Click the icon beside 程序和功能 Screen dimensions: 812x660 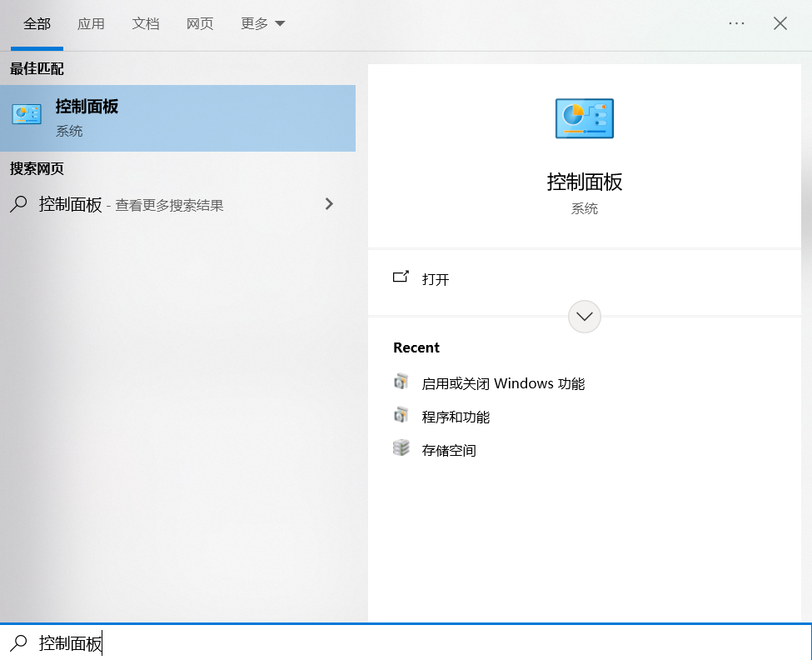tap(401, 415)
